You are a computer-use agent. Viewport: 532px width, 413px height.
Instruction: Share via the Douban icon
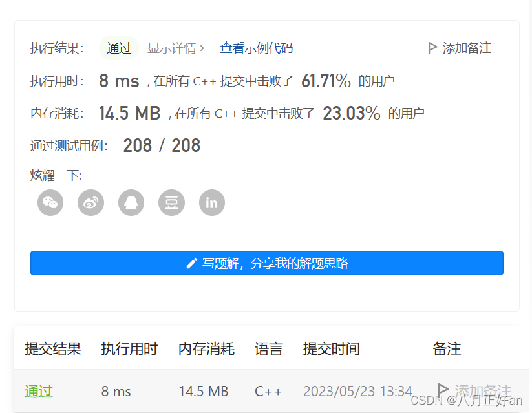[171, 202]
